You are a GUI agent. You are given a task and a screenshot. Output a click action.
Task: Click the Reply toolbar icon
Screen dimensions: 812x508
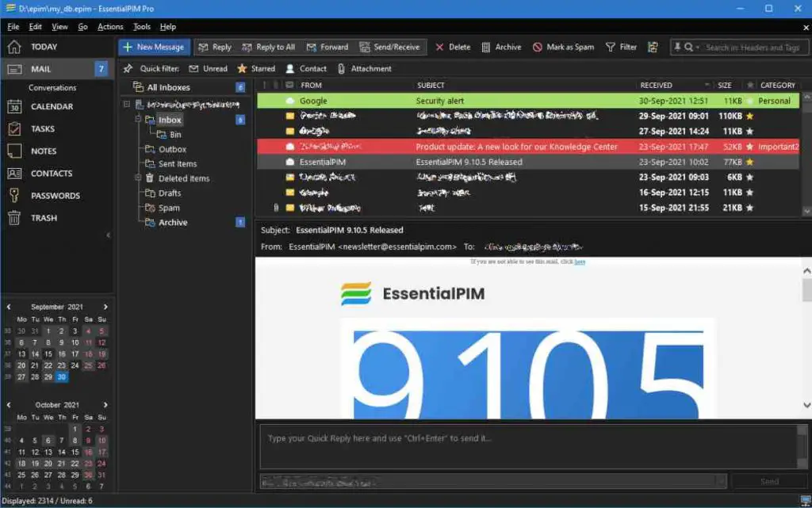[x=203, y=47]
